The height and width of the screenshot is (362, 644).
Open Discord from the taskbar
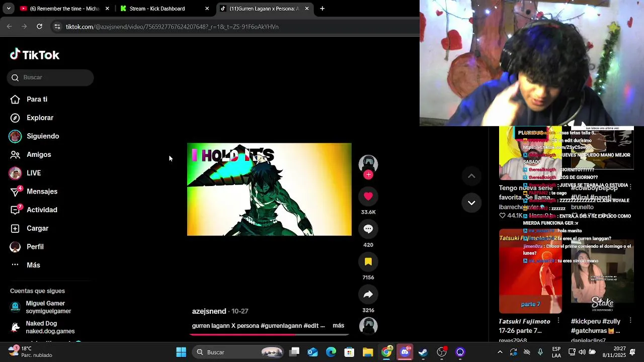click(405, 352)
